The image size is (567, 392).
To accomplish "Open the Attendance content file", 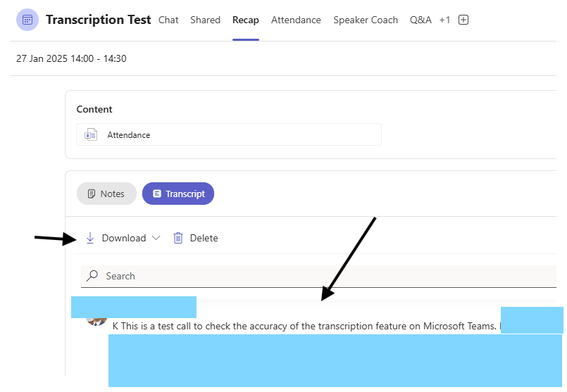I will click(228, 134).
